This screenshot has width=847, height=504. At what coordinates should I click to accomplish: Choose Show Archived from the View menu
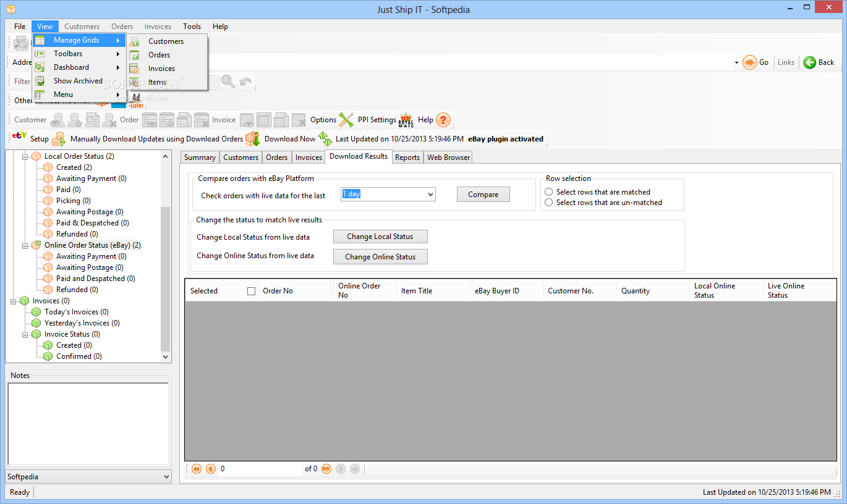pos(79,81)
